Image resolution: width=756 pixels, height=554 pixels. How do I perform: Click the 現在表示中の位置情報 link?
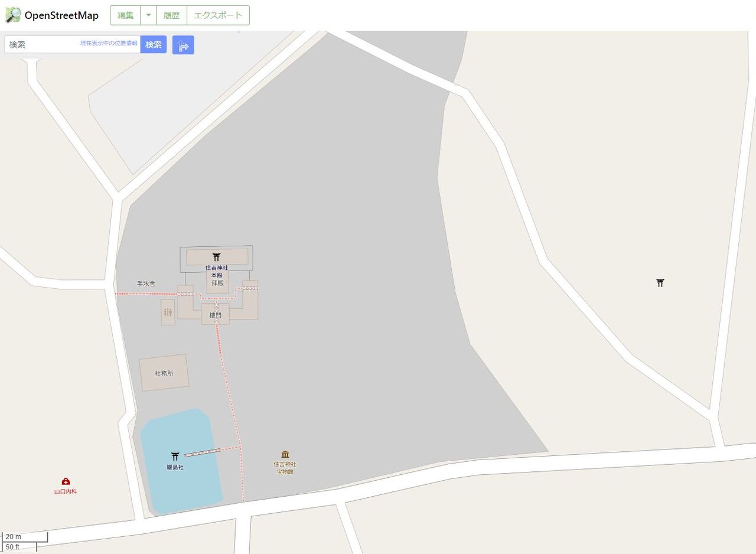[x=109, y=43]
